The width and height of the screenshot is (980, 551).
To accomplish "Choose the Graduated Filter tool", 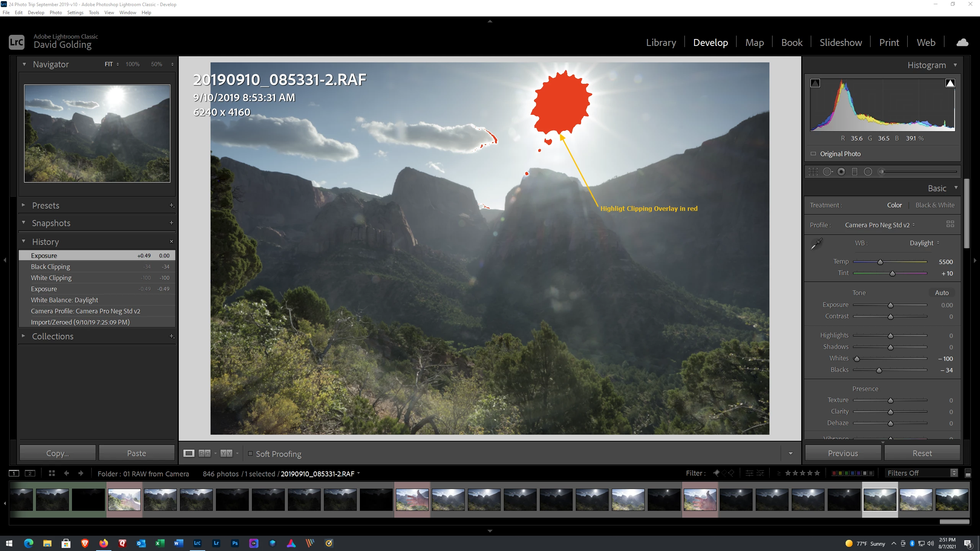I will point(854,172).
